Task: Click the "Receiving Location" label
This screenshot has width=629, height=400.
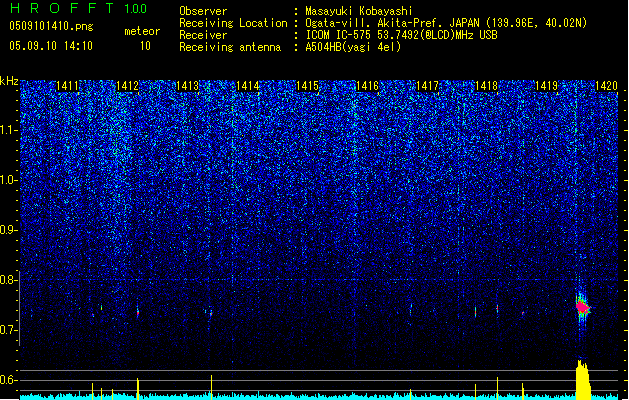Action: (233, 23)
